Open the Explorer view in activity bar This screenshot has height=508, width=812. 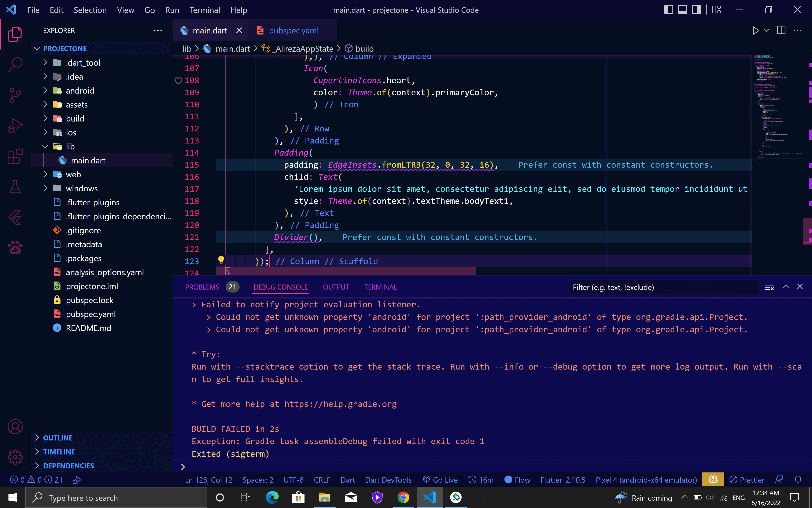(15, 34)
